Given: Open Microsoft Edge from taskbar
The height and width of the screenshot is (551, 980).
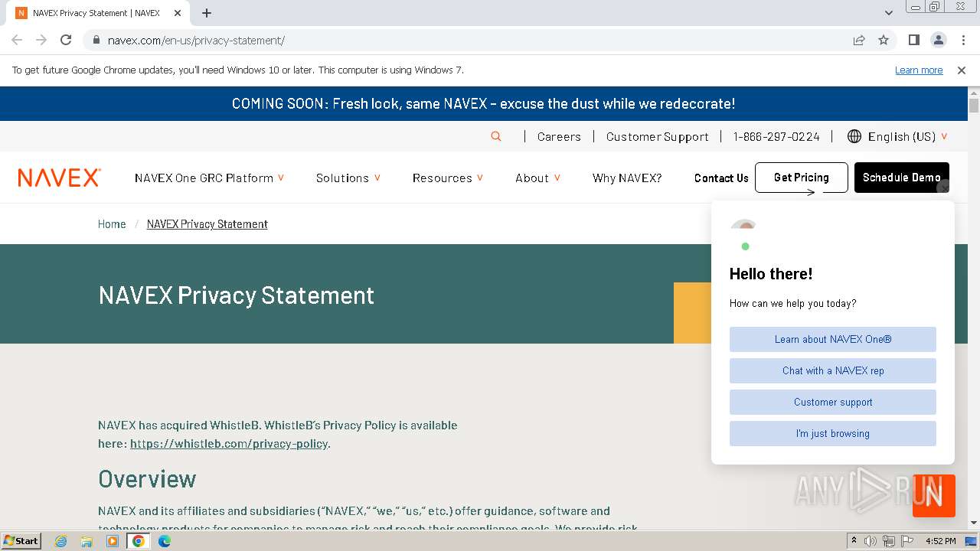Looking at the screenshot, I should coord(165,541).
